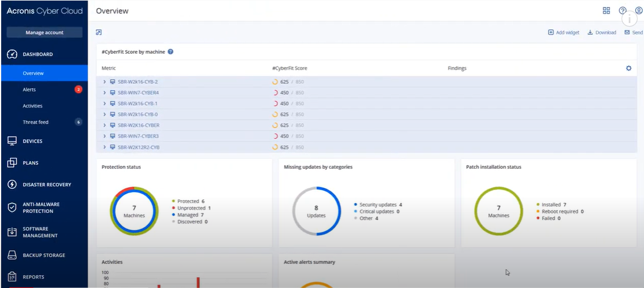This screenshot has width=644, height=288.
Task: Expand the SBR-W2K12R2-CYB row
Action: (105, 147)
